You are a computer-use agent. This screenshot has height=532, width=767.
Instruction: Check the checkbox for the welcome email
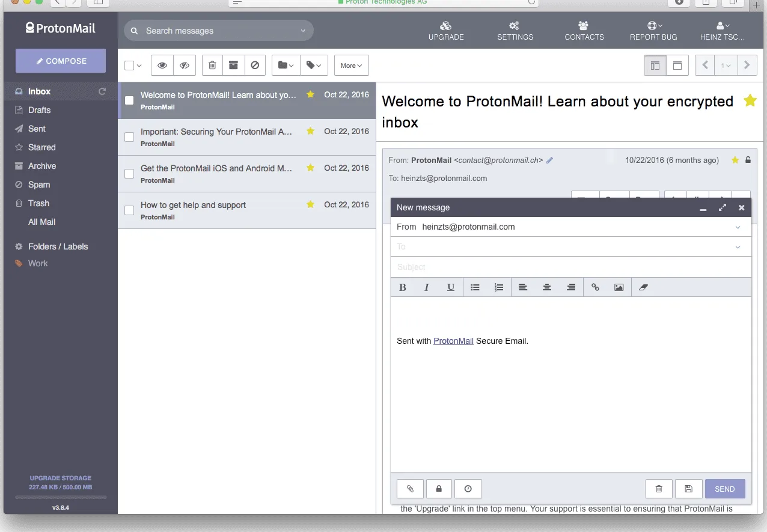129,100
